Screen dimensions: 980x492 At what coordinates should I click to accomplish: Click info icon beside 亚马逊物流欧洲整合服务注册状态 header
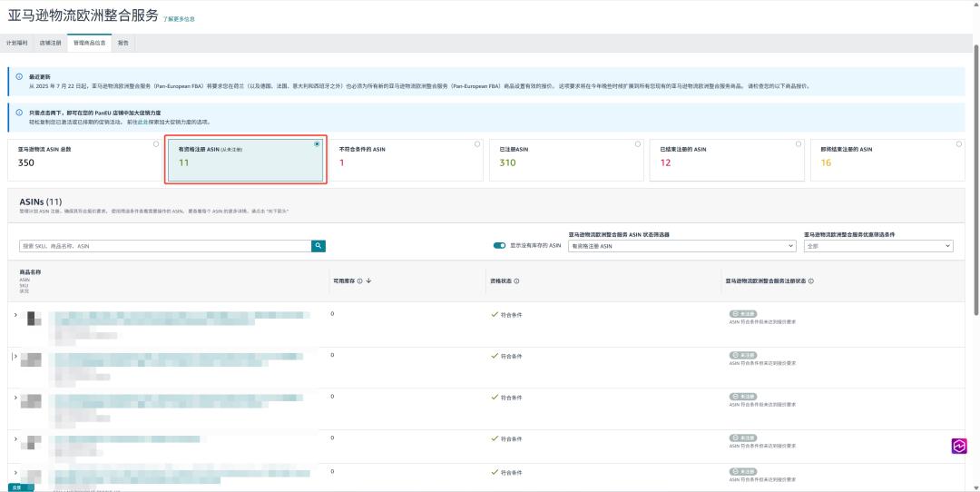(811, 281)
